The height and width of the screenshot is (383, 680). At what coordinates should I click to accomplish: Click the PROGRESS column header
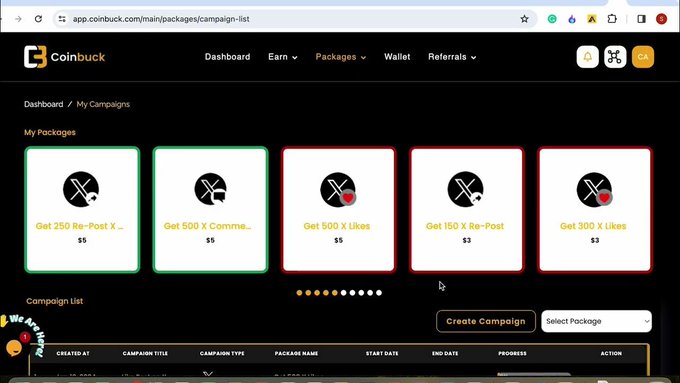click(x=512, y=354)
